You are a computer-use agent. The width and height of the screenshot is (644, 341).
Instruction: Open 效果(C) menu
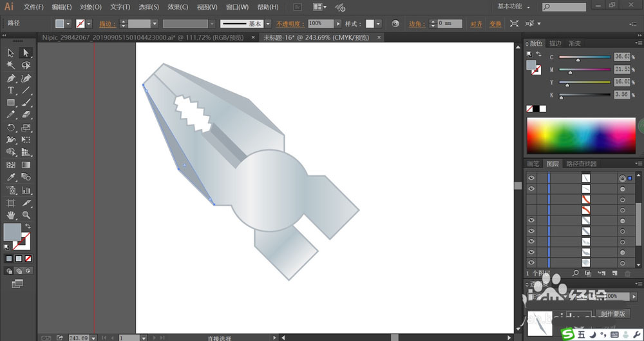[178, 7]
